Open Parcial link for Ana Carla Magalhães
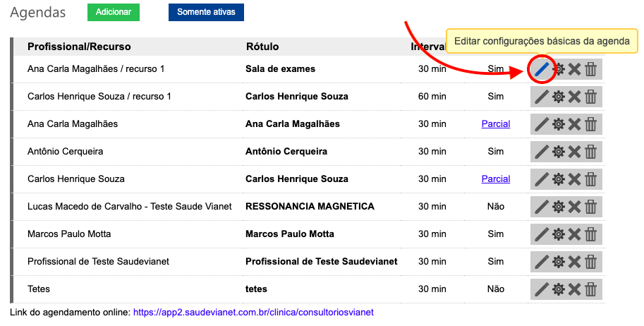The width and height of the screenshot is (644, 326). tap(495, 124)
